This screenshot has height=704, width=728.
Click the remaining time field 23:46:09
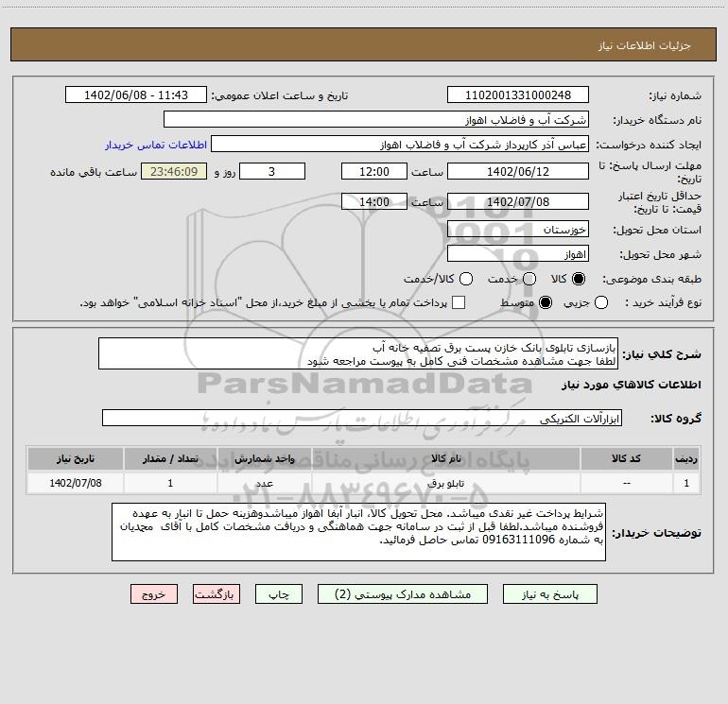tap(174, 171)
